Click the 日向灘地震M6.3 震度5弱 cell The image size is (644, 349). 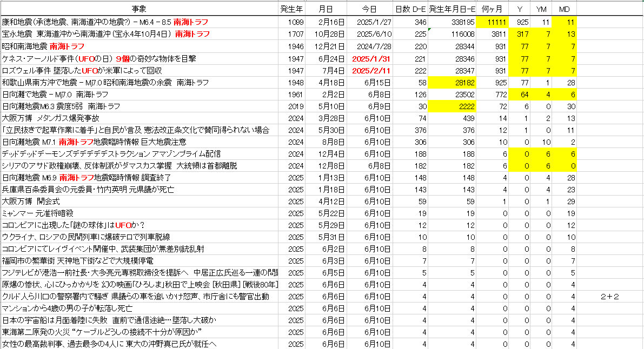click(x=139, y=106)
